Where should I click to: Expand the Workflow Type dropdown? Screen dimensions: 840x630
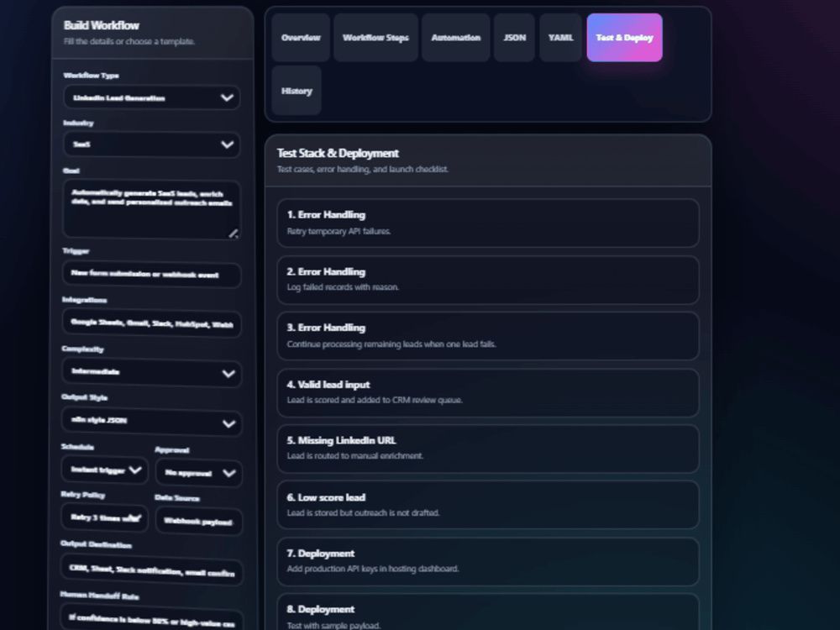[151, 97]
